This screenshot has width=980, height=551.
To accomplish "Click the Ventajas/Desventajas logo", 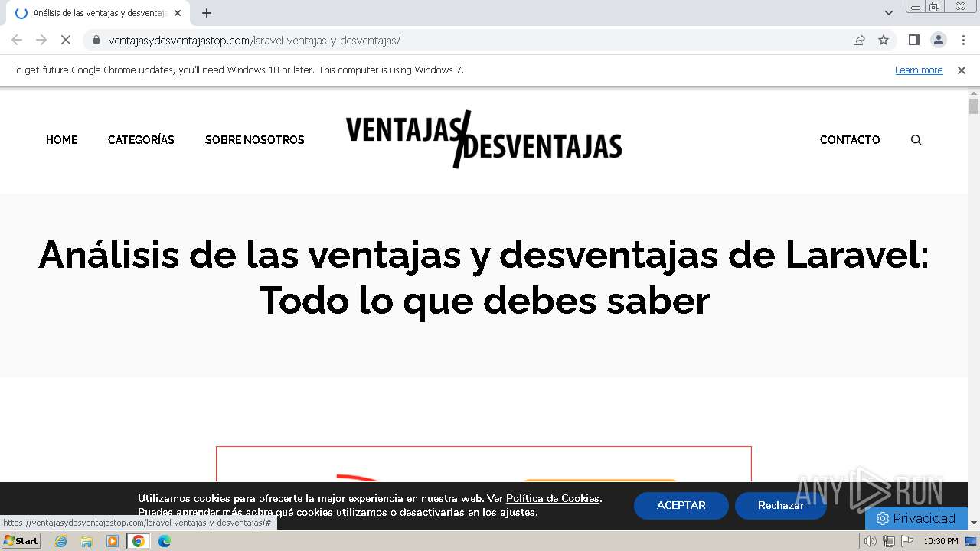I will (484, 139).
